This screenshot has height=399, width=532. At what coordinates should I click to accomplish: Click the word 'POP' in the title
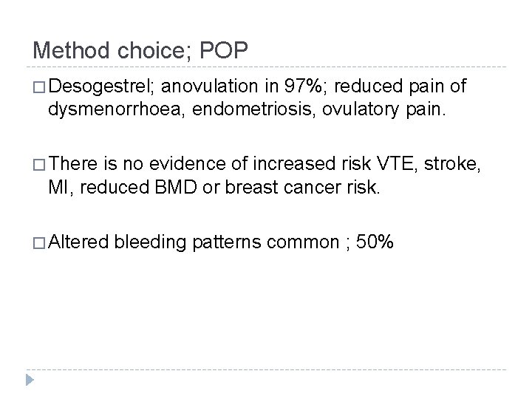pyautogui.click(x=224, y=50)
